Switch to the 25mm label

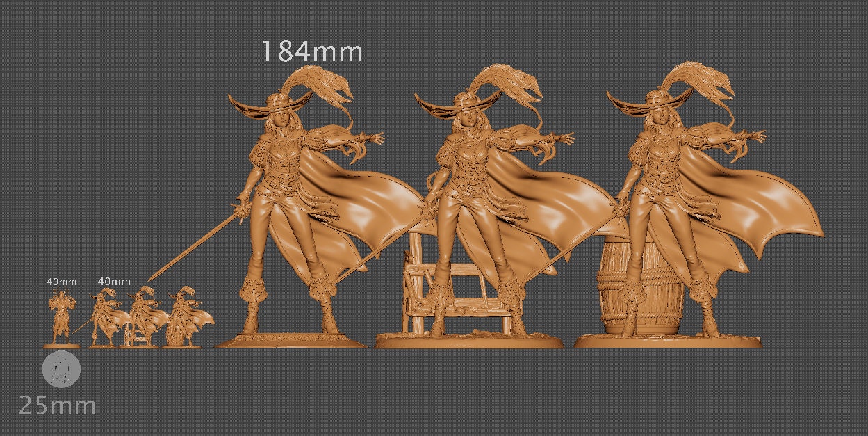[x=56, y=405]
